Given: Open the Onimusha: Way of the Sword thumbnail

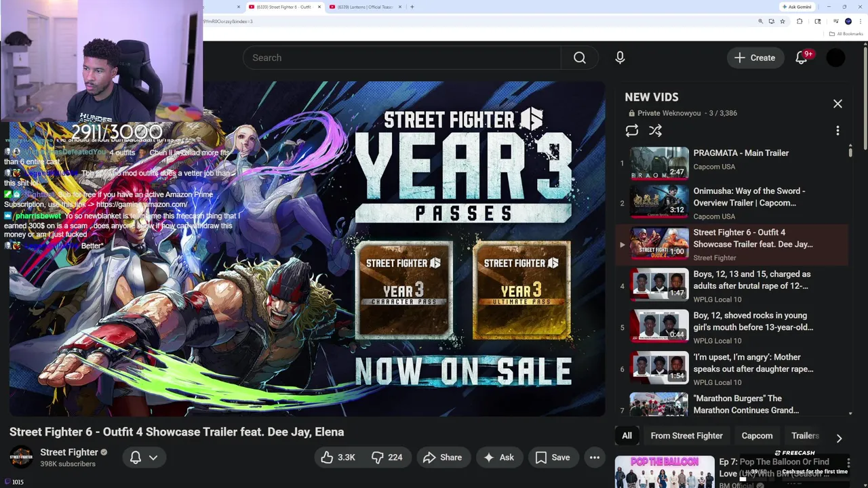Looking at the screenshot, I should (659, 201).
